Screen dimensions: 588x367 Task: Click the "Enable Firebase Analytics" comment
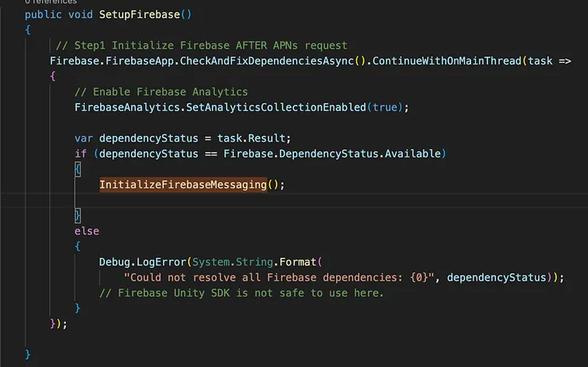click(x=166, y=91)
